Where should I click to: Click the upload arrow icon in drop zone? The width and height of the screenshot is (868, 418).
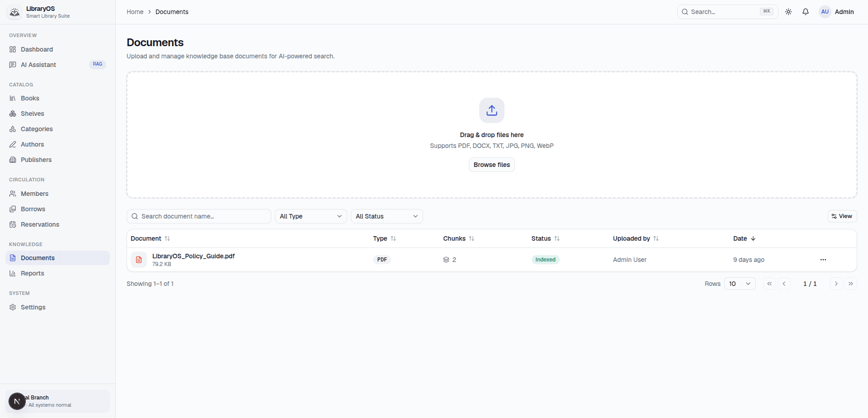[492, 110]
